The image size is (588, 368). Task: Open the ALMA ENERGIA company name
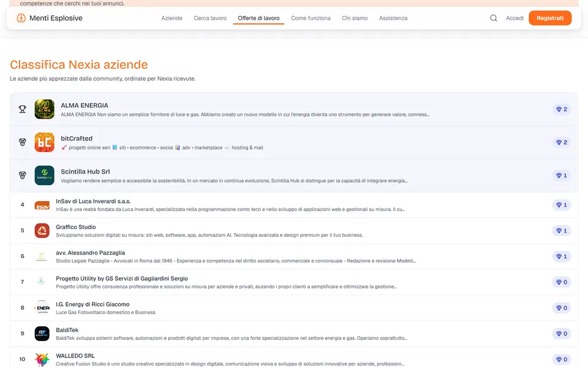[85, 105]
